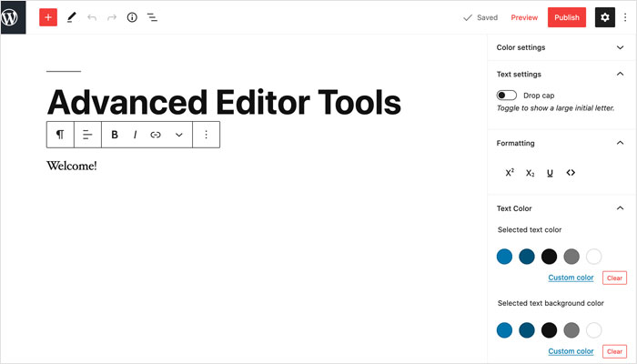Pick light blue swatch for text color
Image resolution: width=637 pixels, height=364 pixels.
click(504, 257)
